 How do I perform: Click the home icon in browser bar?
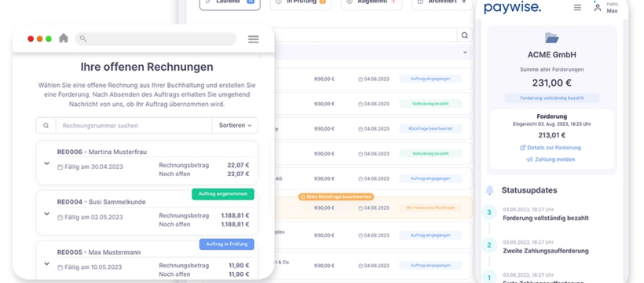tap(64, 39)
